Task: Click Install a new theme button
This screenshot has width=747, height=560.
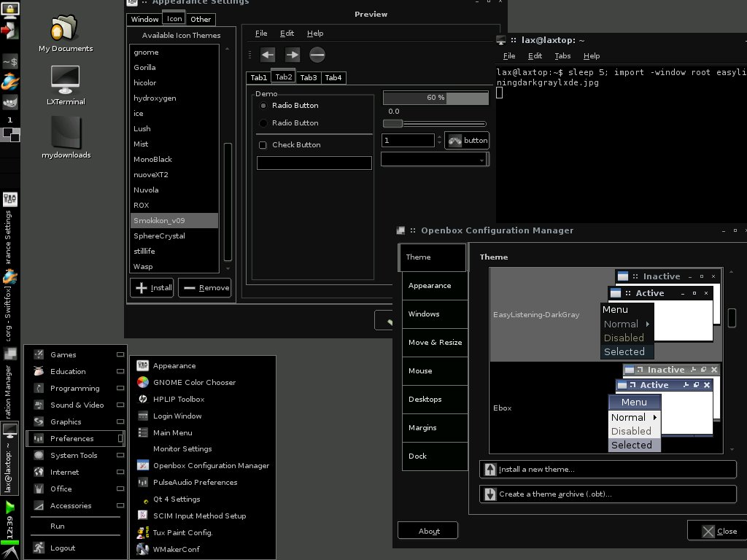Action: pos(608,469)
